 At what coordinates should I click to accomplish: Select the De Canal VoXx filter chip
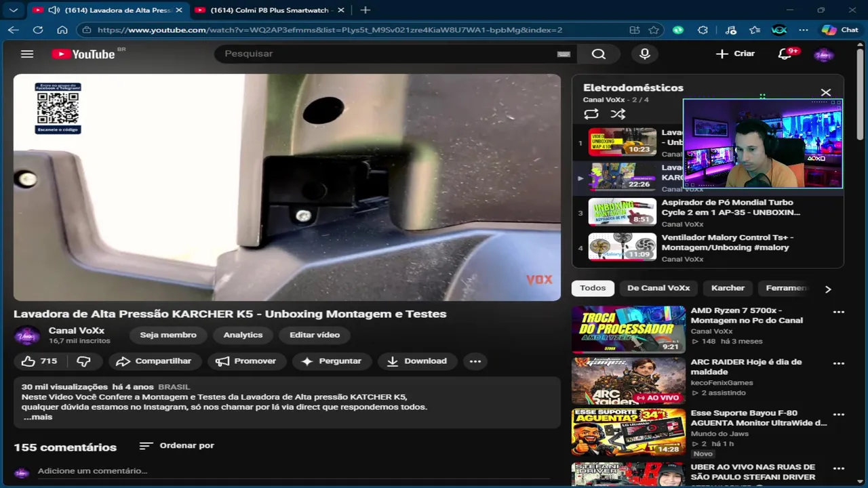point(658,288)
